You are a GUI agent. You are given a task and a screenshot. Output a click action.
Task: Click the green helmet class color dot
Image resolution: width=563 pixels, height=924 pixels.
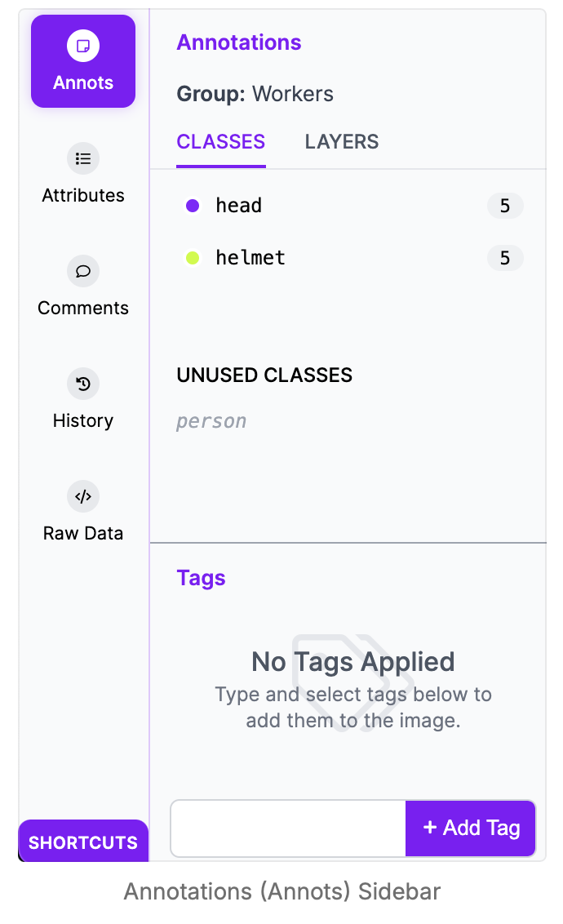193,258
